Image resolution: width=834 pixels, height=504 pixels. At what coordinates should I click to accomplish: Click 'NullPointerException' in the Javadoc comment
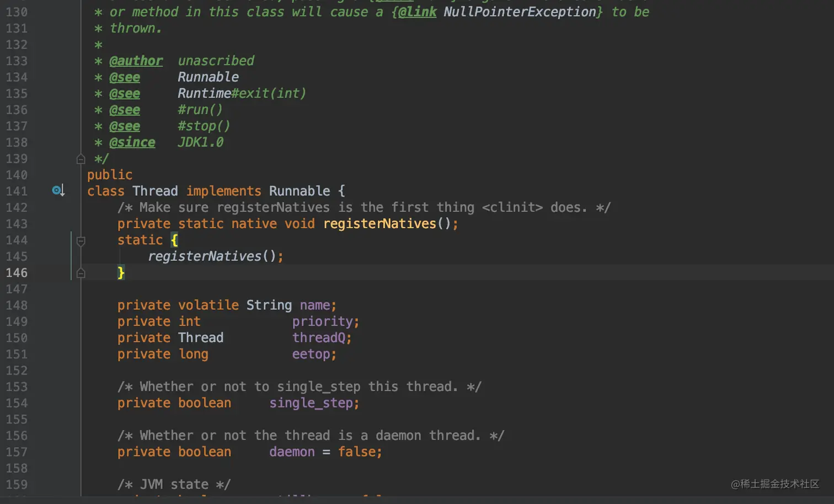pos(520,12)
